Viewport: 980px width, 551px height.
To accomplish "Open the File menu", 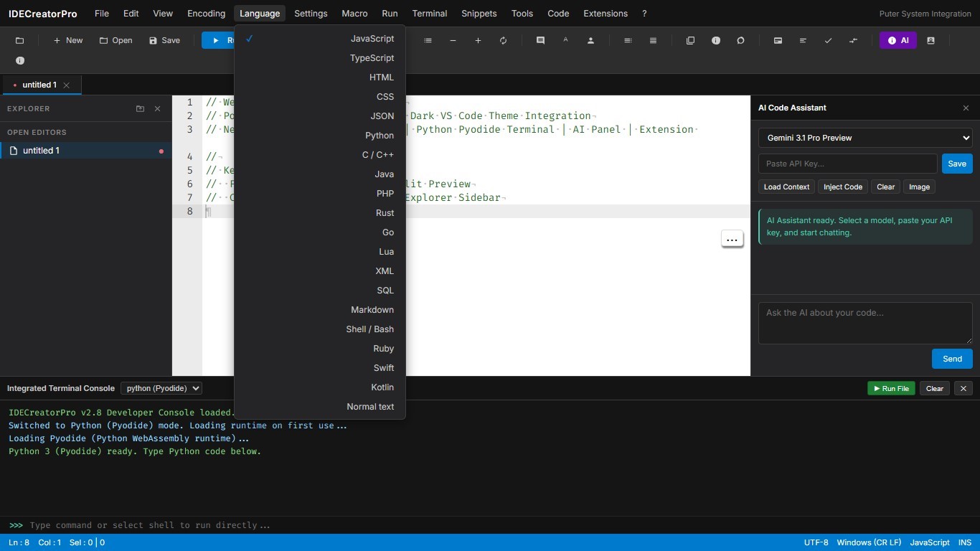I will coord(102,14).
